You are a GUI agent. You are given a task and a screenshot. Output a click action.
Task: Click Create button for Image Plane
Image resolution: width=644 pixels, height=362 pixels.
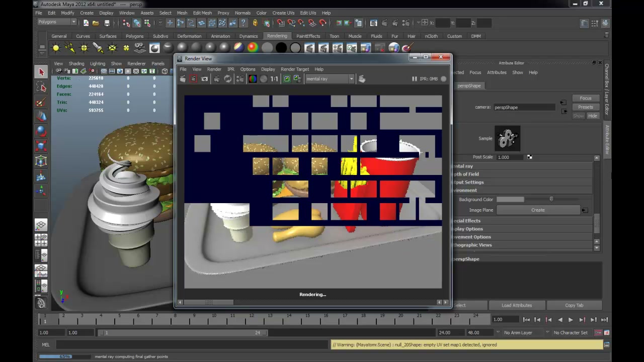pos(538,210)
